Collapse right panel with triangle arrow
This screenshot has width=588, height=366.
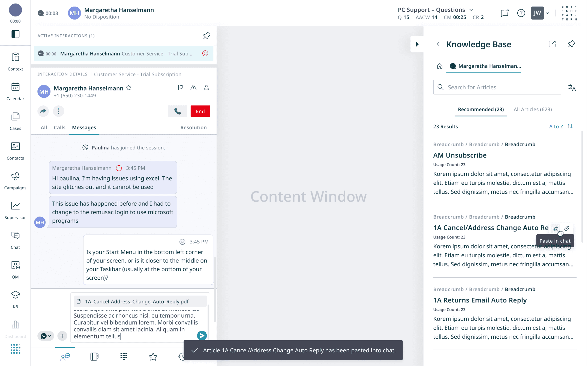tap(417, 44)
